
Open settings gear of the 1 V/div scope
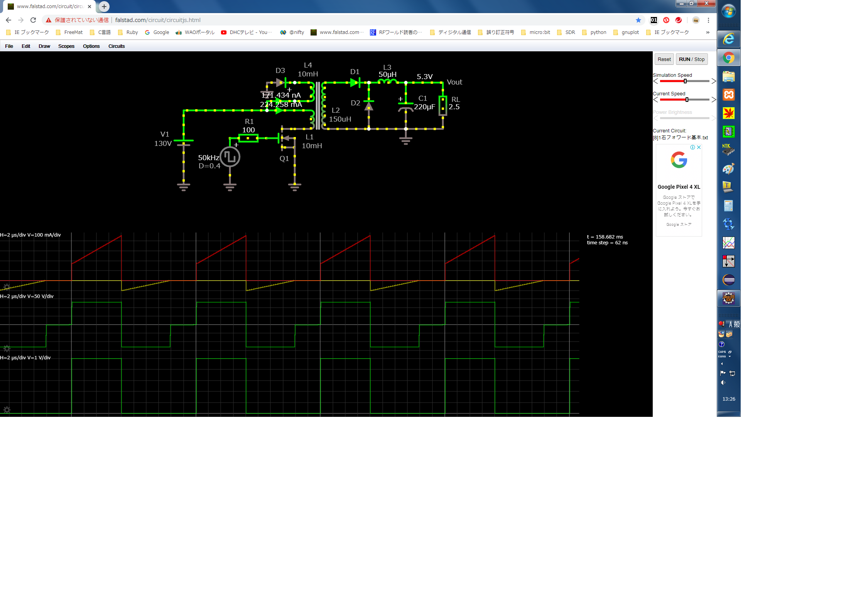click(x=7, y=410)
